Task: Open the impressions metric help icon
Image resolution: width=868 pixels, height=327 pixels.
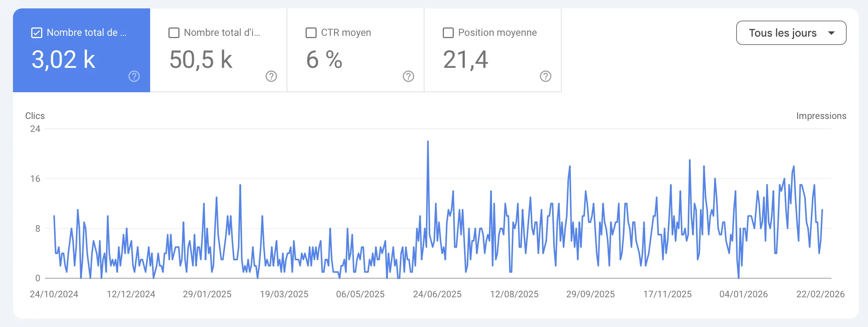Action: 271,76
